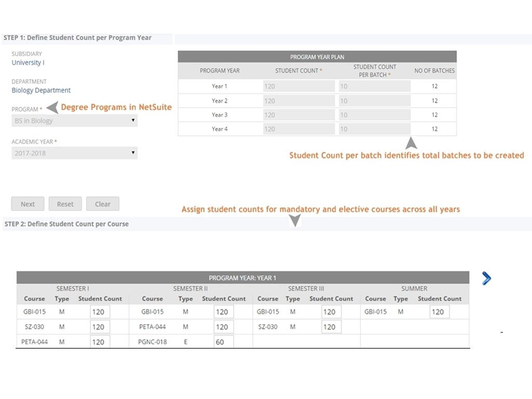The image size is (532, 399).
Task: Select elective course PGNC-018 under Semester II
Action: coord(152,342)
